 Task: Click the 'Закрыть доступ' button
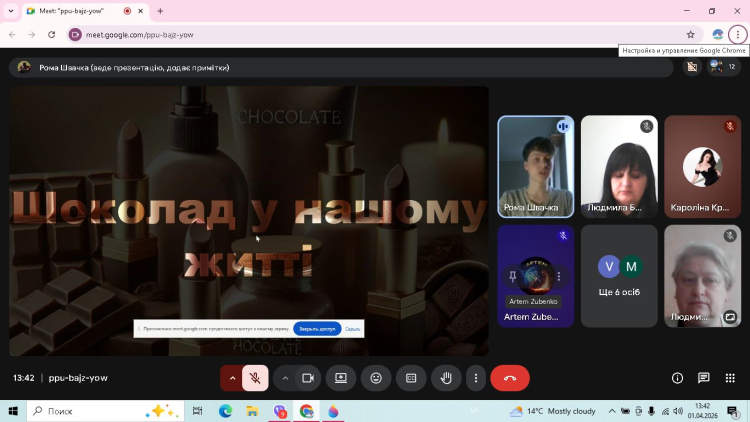[x=317, y=328]
